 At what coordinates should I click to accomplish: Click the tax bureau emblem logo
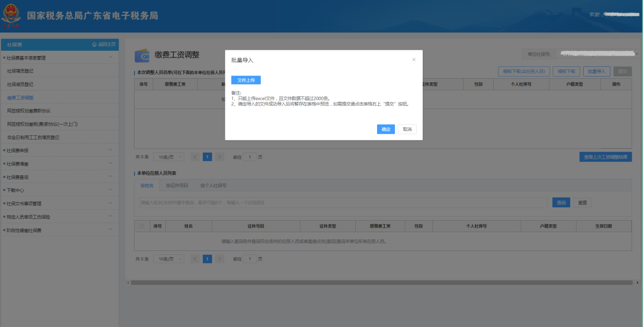coord(11,16)
